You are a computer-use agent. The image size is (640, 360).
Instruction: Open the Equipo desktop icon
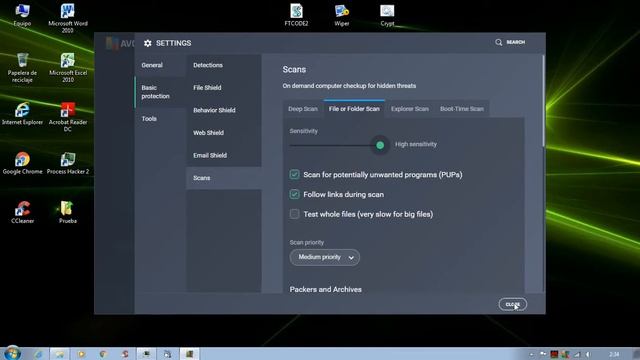tap(22, 15)
